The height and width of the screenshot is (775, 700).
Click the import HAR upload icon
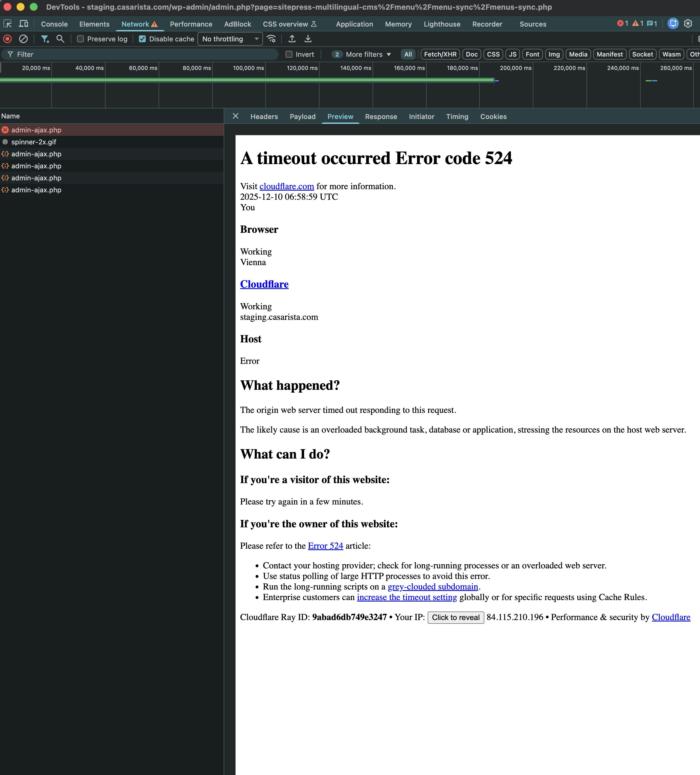coord(292,39)
